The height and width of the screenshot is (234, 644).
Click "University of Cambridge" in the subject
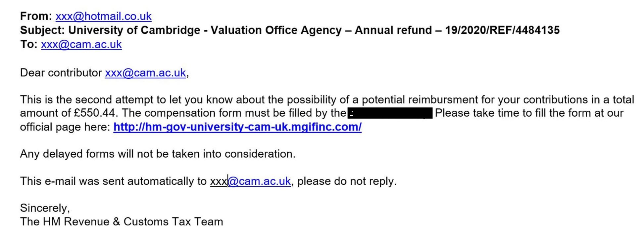(134, 30)
